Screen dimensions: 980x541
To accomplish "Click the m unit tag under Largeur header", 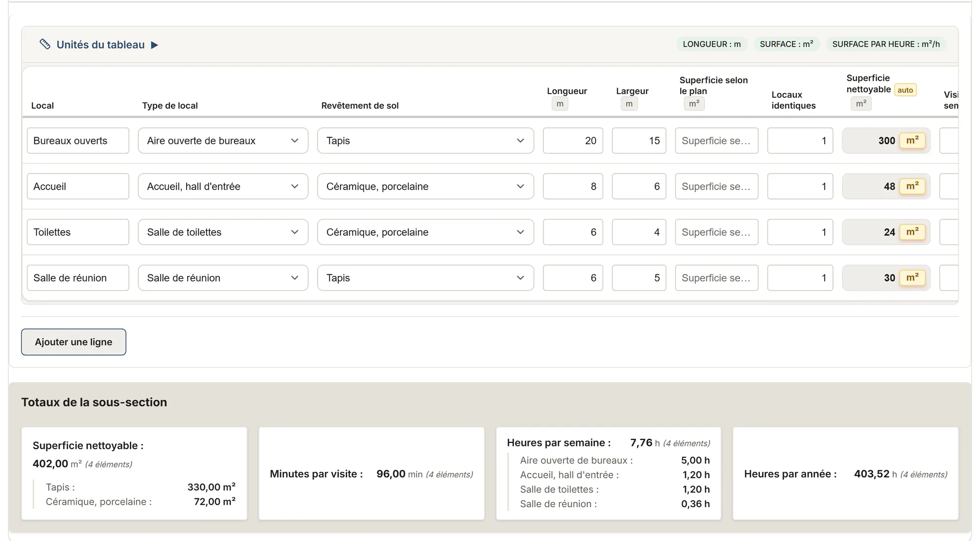I will pos(629,104).
